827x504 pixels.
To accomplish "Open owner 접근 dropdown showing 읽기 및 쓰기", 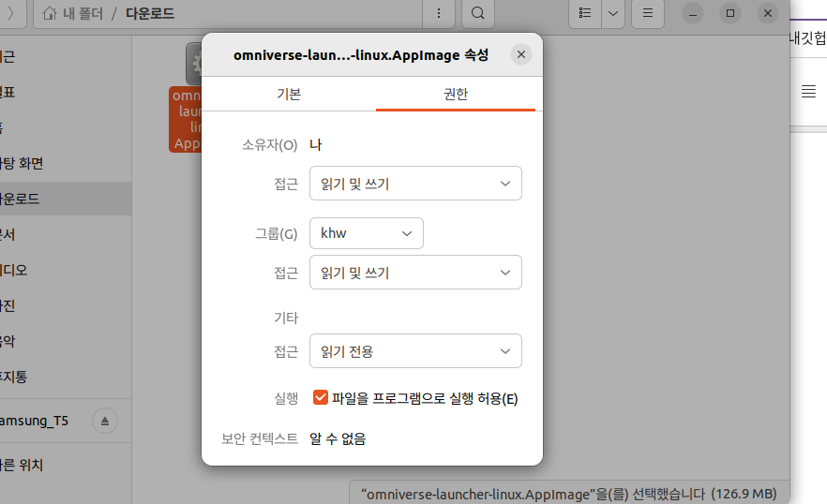I will click(x=415, y=184).
